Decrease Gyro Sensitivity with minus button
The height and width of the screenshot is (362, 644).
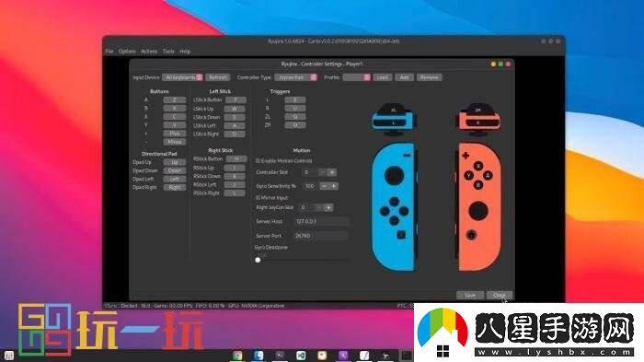[325, 186]
